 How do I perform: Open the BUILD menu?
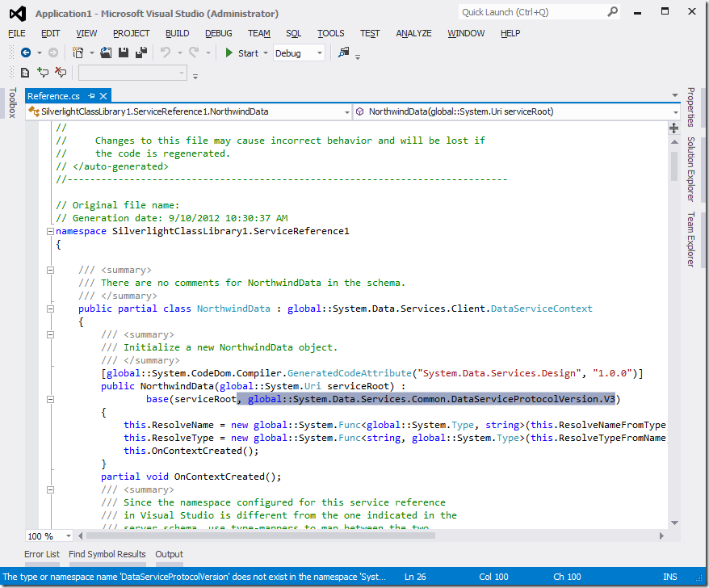click(x=177, y=33)
